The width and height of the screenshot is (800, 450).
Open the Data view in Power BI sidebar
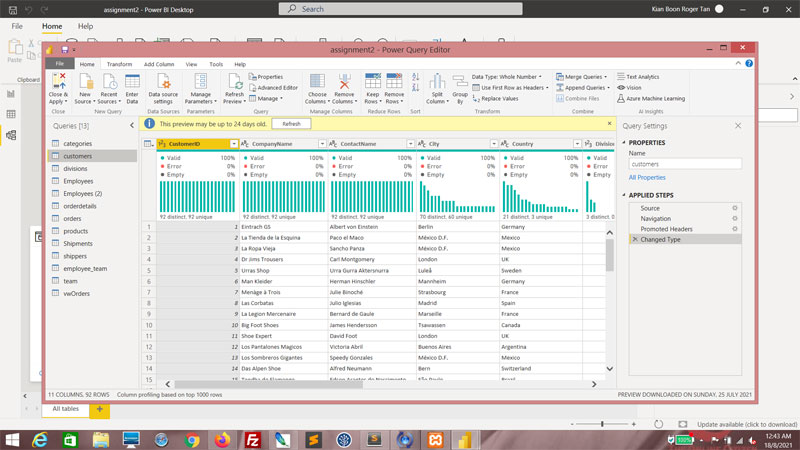click(x=11, y=114)
